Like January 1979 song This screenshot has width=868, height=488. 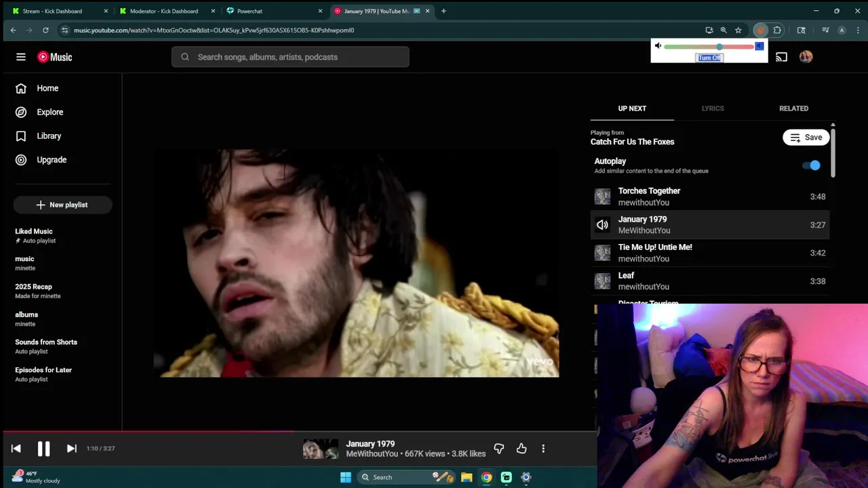coord(521,448)
